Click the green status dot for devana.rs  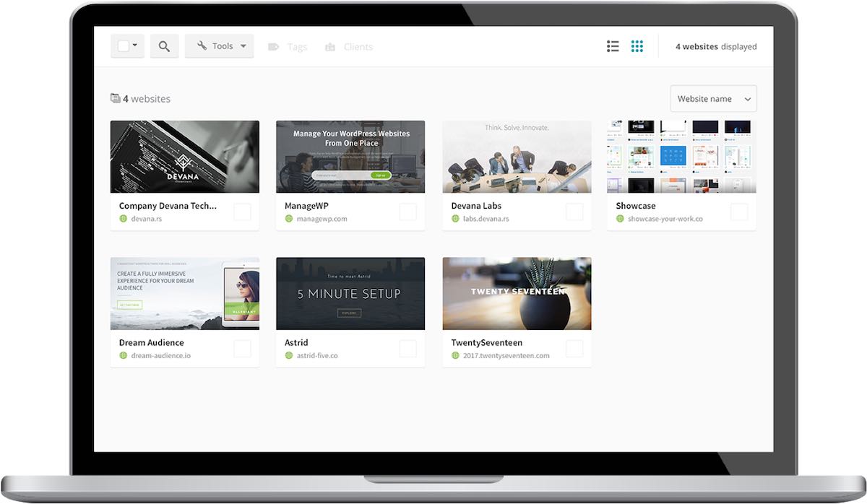pos(122,218)
